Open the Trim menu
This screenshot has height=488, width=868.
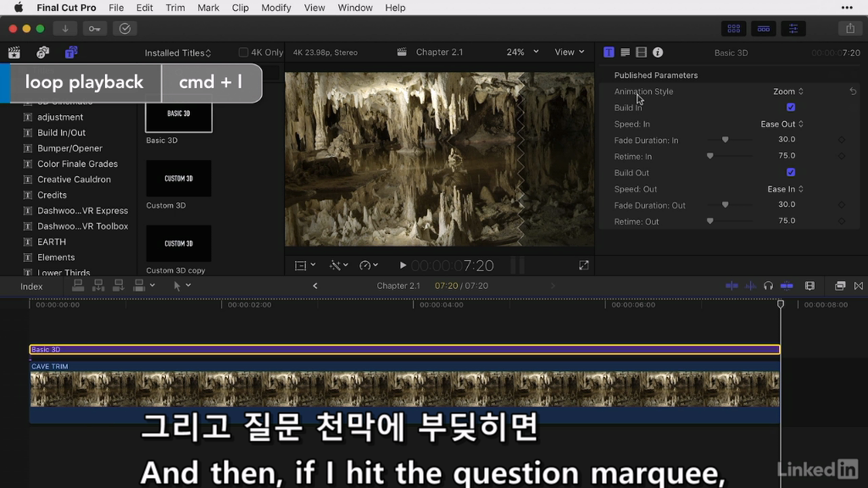click(175, 7)
